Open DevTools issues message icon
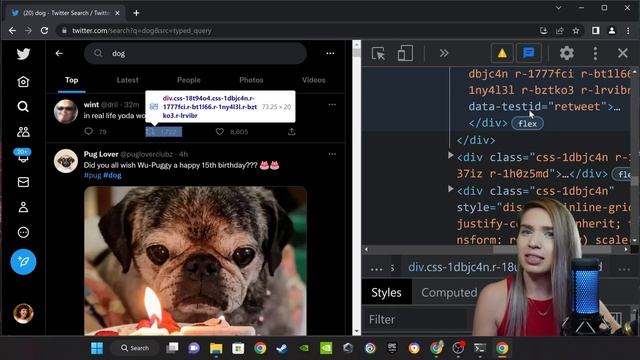The image size is (640, 360). pos(529,53)
